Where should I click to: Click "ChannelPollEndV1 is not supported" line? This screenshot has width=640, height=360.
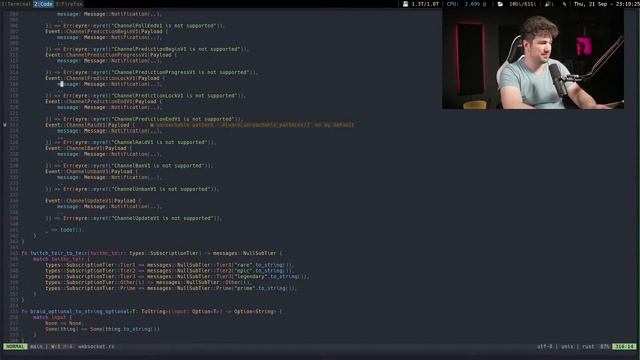tap(135, 26)
